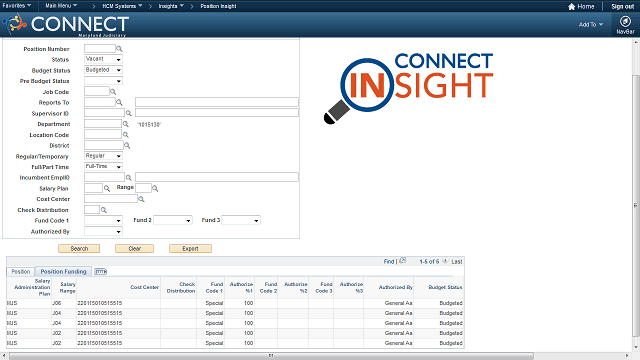Click the Reports To name field
640x360 pixels.
[x=217, y=102]
